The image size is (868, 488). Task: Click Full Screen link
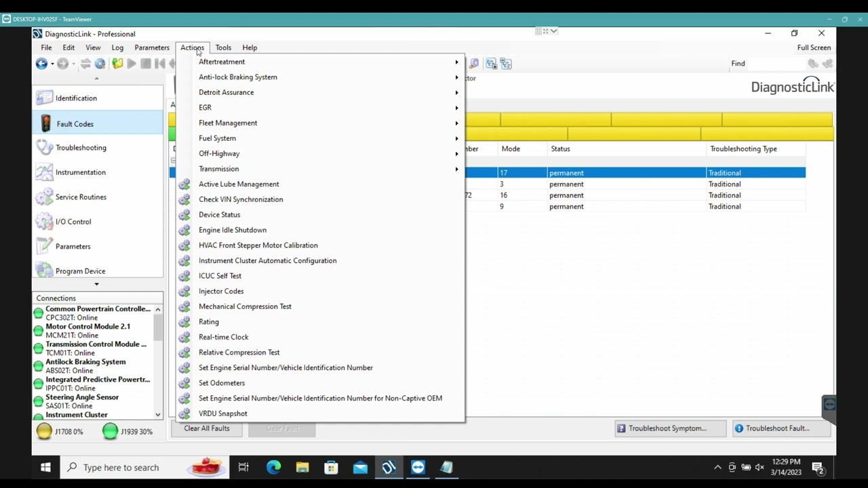814,47
